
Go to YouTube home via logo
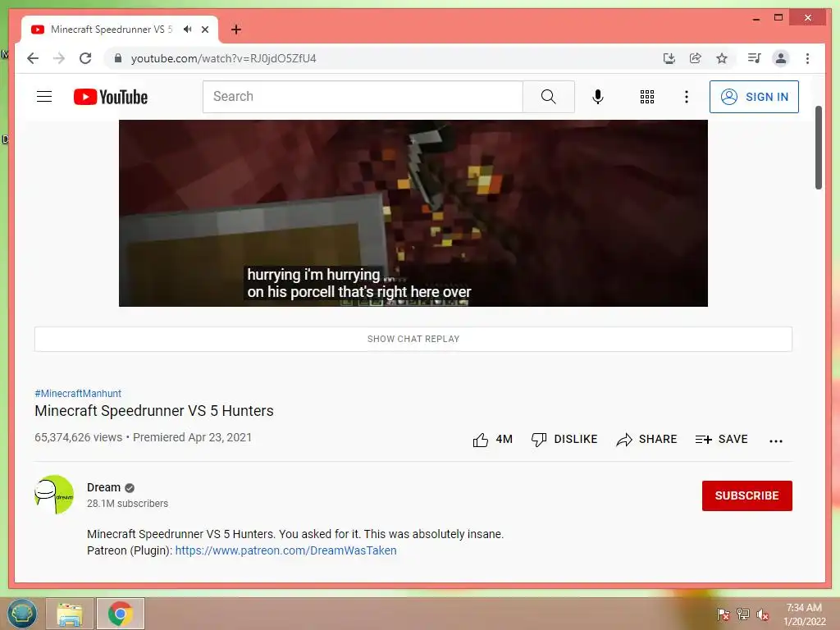[x=111, y=97]
